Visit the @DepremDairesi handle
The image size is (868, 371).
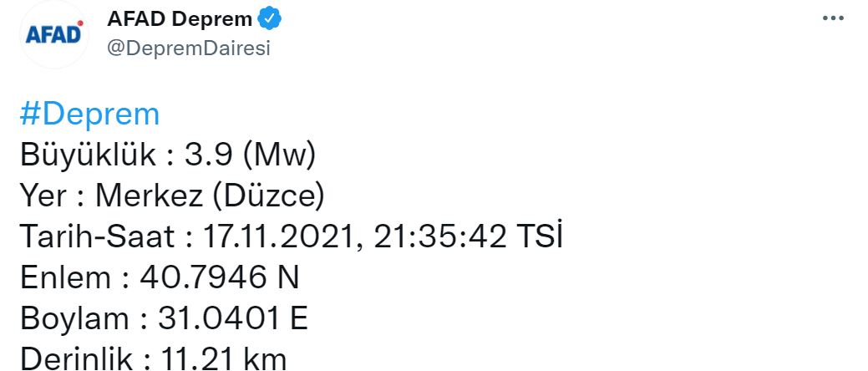[x=189, y=48]
